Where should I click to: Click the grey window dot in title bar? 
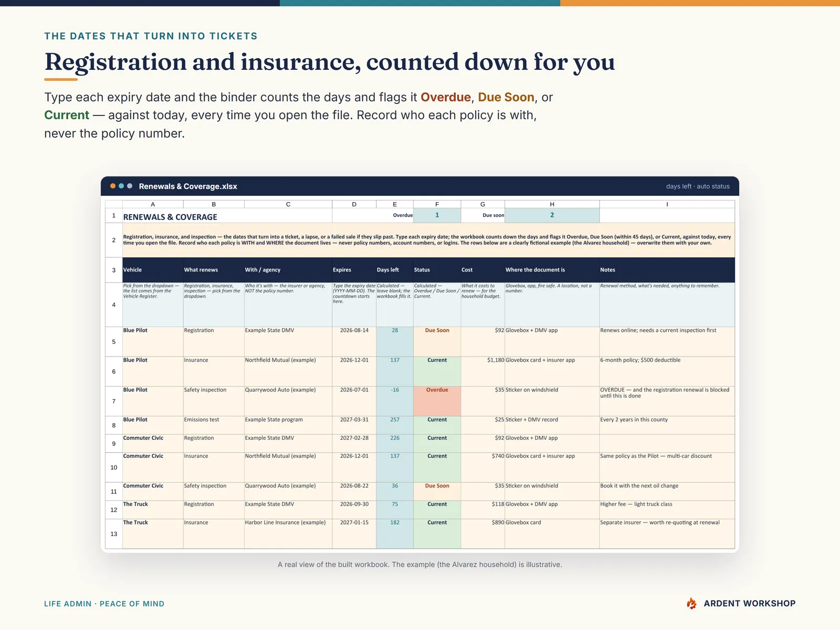coord(130,186)
